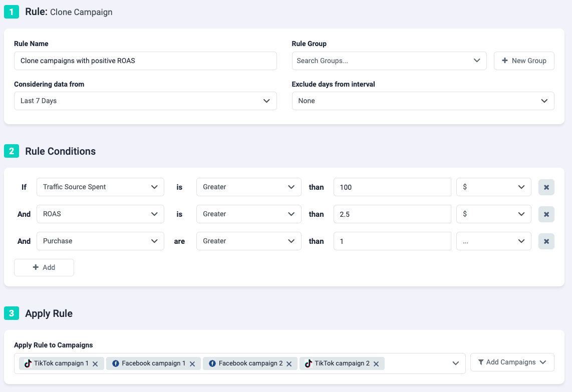Click the filter icon inside Add Campaigns button
The image size is (572, 392).
[482, 362]
